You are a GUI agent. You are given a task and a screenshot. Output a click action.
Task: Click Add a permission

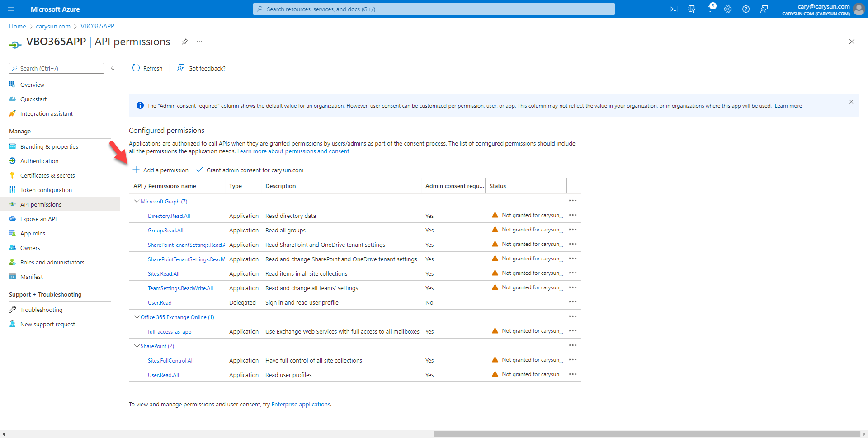160,170
